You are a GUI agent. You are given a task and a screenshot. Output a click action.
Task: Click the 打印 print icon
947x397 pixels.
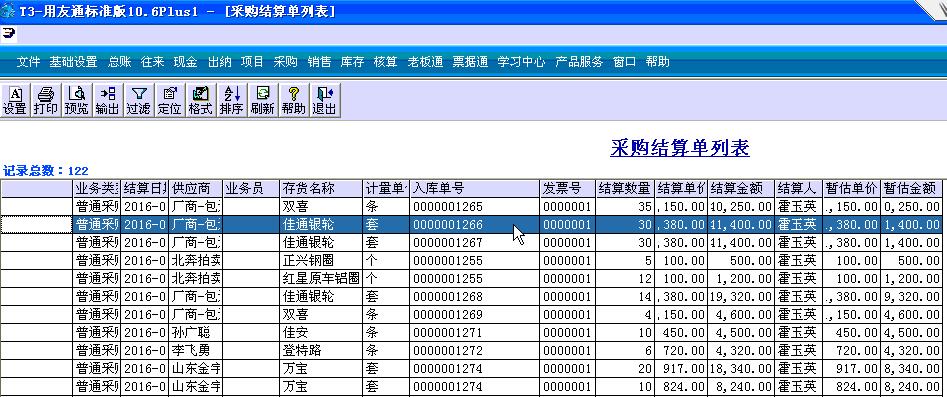pyautogui.click(x=46, y=100)
